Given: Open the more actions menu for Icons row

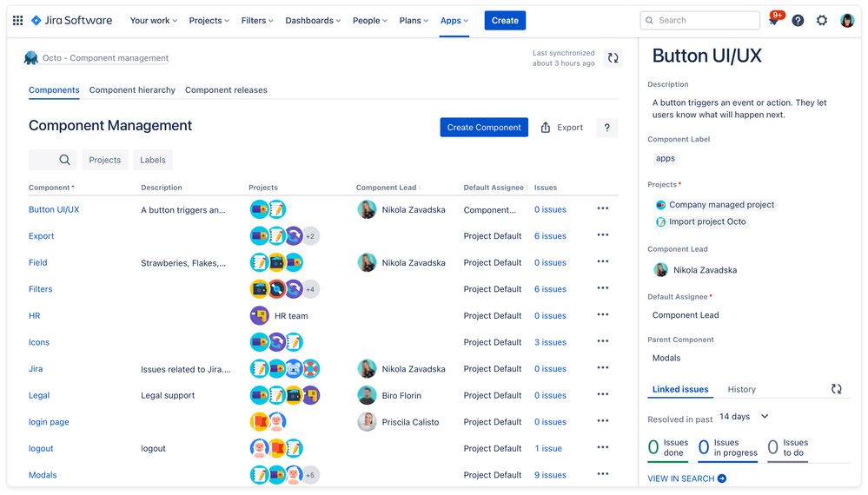Looking at the screenshot, I should point(603,341).
